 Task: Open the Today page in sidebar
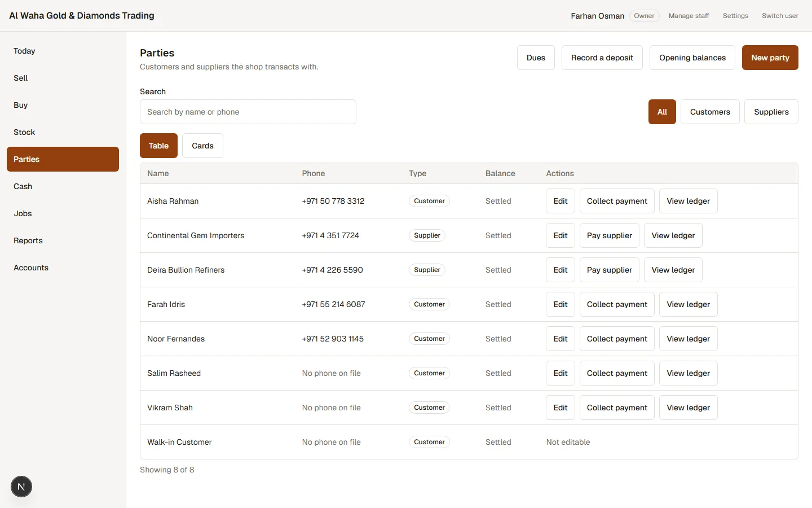pyautogui.click(x=63, y=51)
